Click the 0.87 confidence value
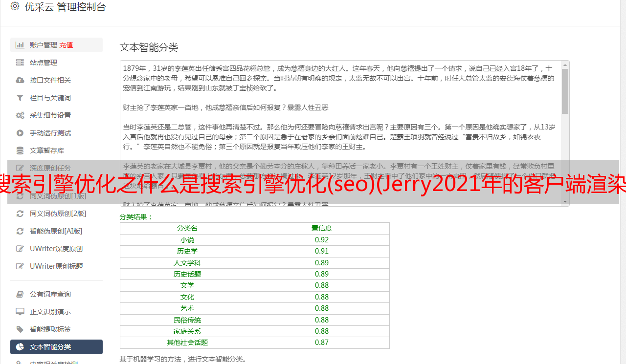626x364 pixels. point(322,343)
